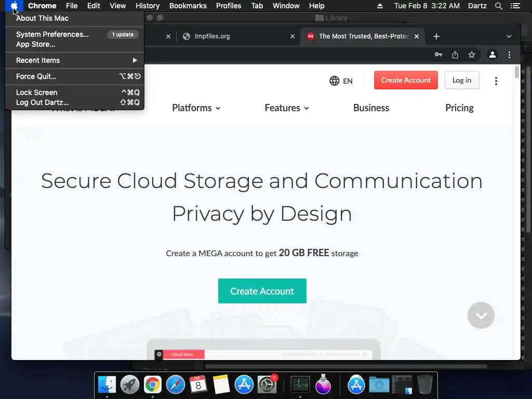
Task: Open the Bookmarks menu
Action: pos(188,6)
